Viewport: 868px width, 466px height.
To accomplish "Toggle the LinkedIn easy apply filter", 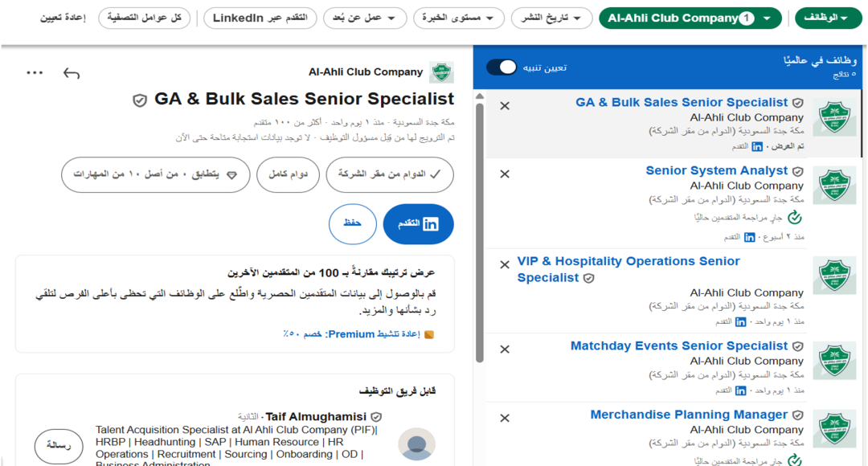I will (260, 18).
